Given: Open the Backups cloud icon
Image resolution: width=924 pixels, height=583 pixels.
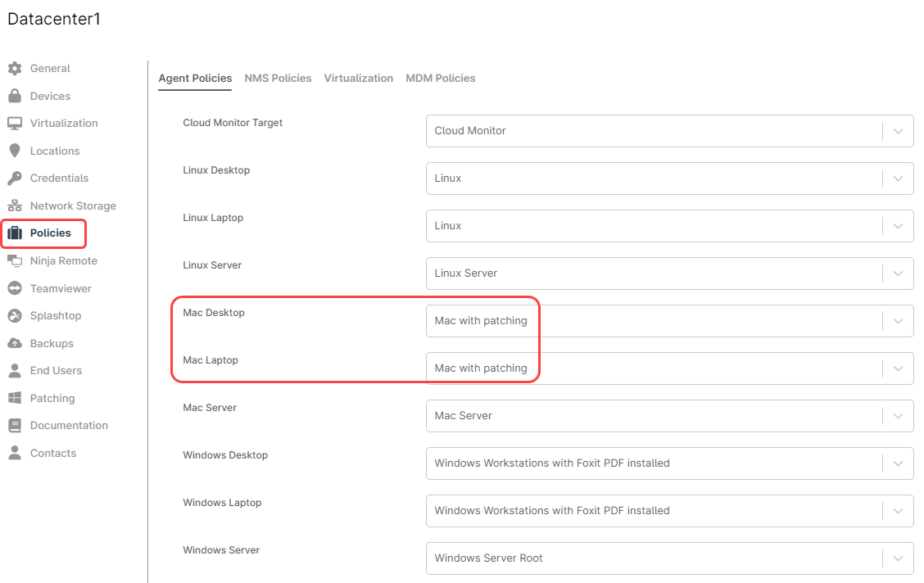Looking at the screenshot, I should [15, 344].
